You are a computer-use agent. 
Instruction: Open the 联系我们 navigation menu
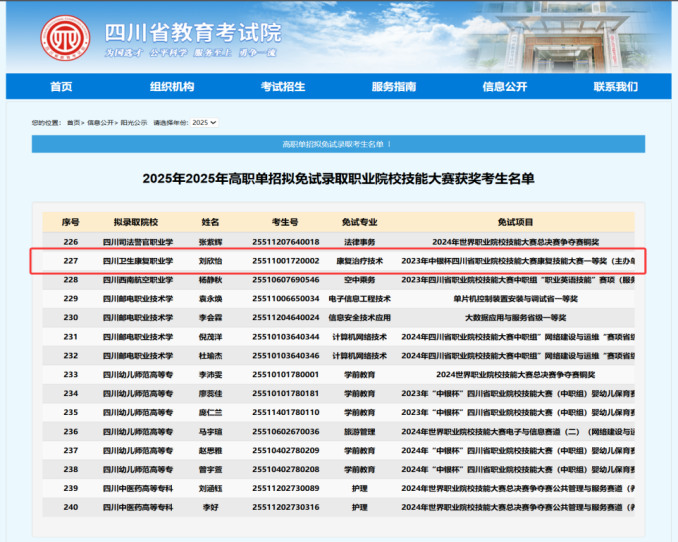[616, 87]
